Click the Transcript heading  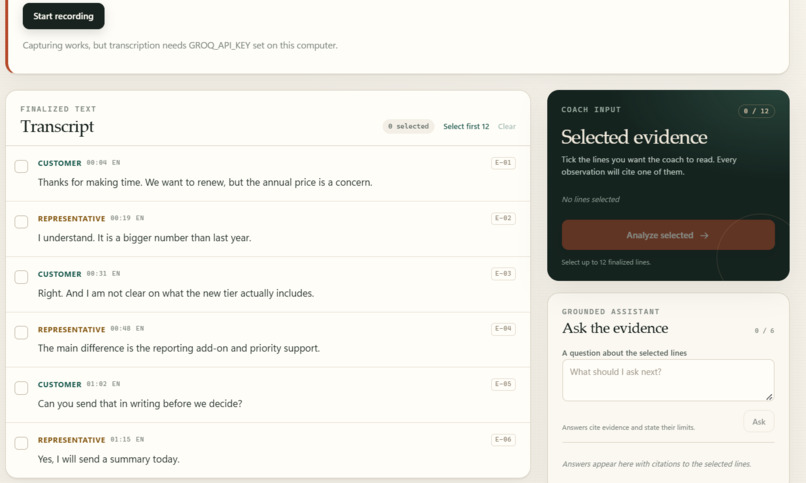coord(57,126)
